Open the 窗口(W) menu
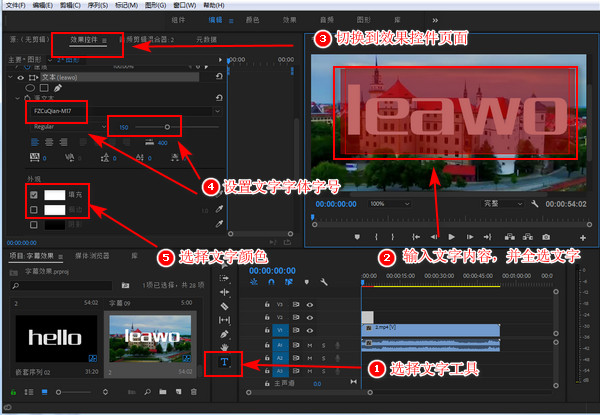 (x=184, y=5)
